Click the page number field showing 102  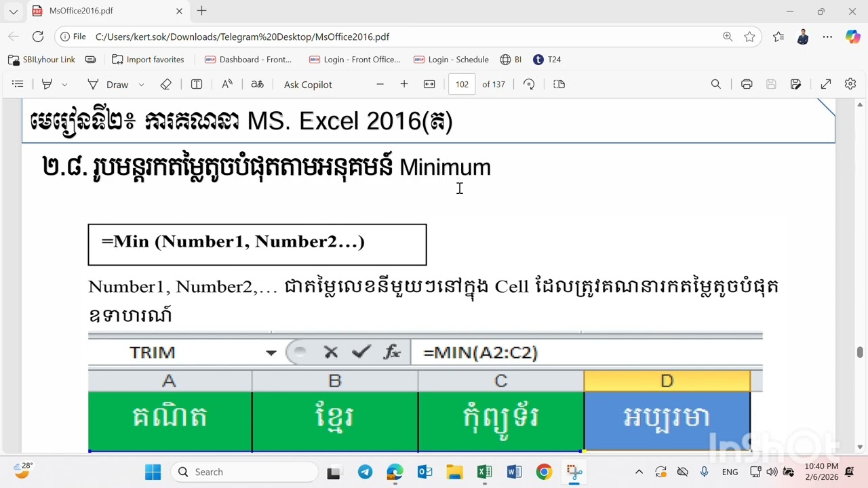(x=462, y=84)
